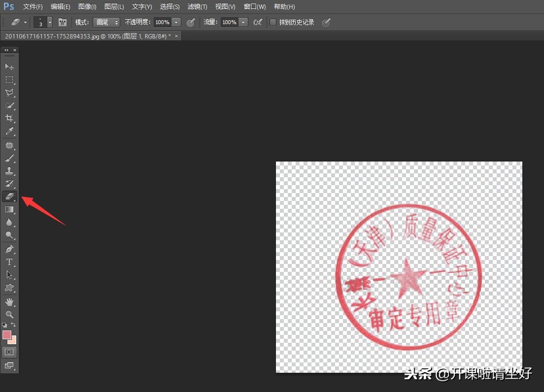This screenshot has width=544, height=392.
Task: Select the Gradient tool
Action: click(10, 209)
